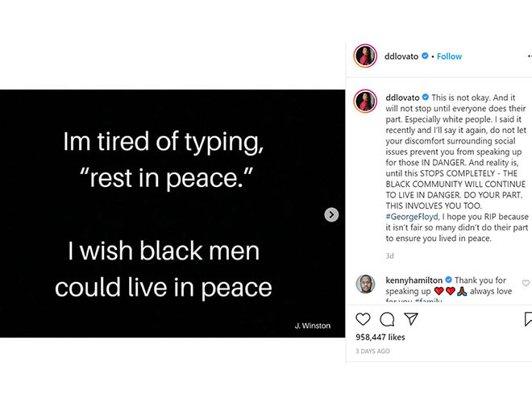The image size is (532, 403).
Task: Click kennyhamilton's avatar in the comments
Action: (x=366, y=285)
